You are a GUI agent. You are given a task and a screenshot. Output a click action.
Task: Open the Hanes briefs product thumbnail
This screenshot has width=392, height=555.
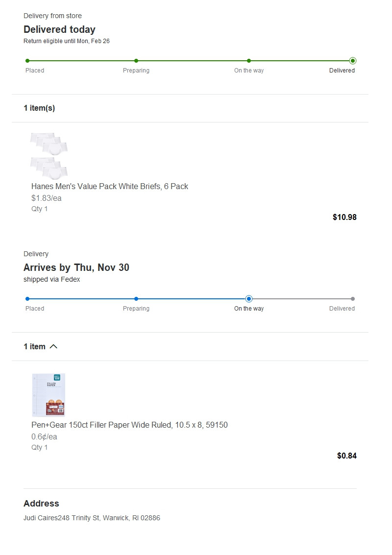pyautogui.click(x=49, y=155)
